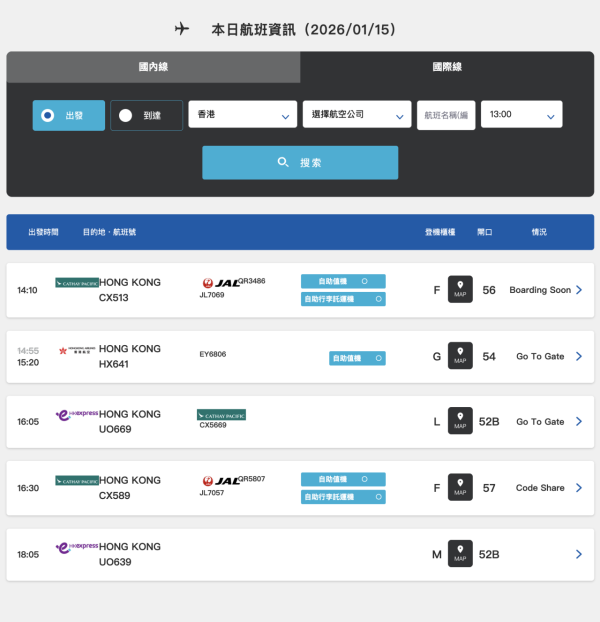Open the gate map for flight UO669
This screenshot has height=622, width=600.
point(460,421)
